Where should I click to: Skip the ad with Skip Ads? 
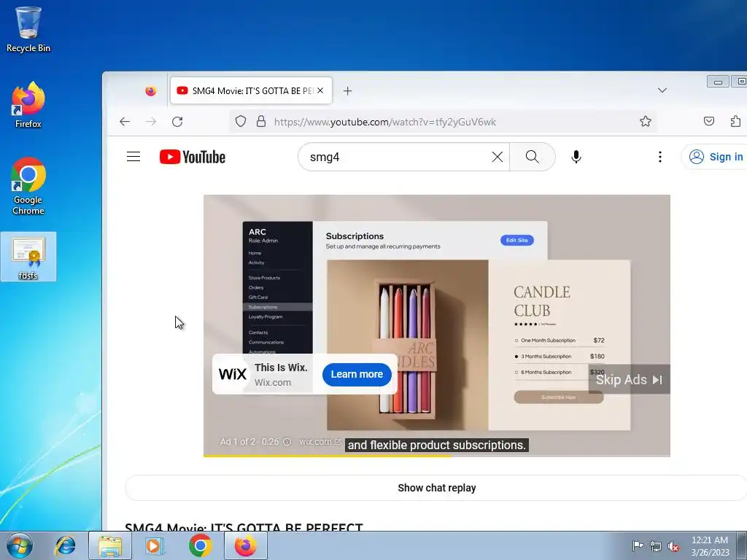point(629,379)
